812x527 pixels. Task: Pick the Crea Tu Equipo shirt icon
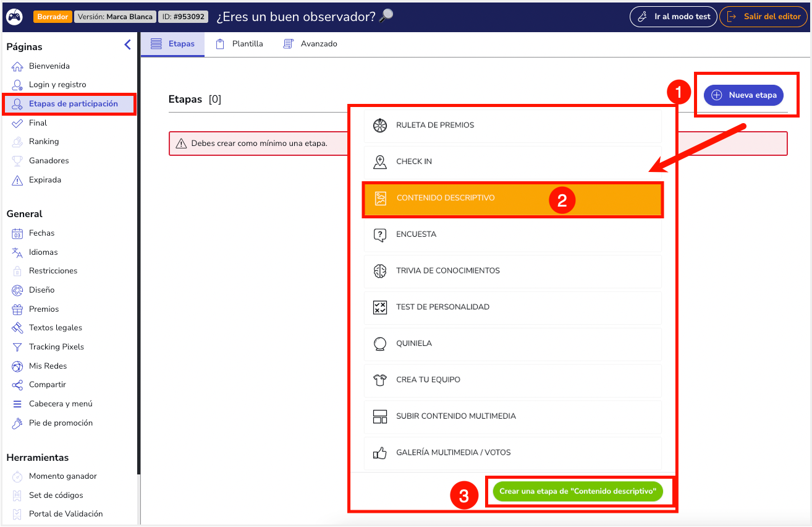[380, 380]
